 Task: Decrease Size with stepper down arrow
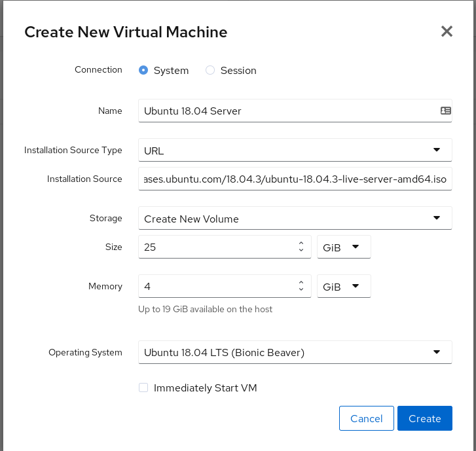[x=301, y=250]
